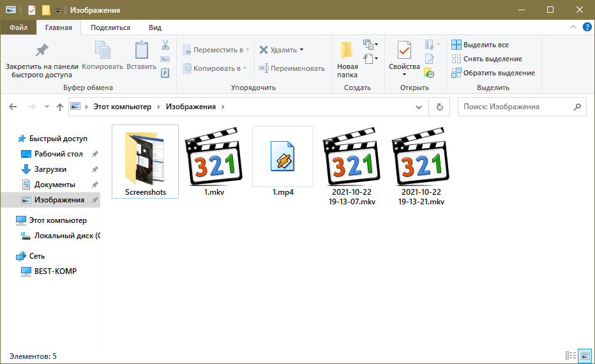Collapse the ribbon with the chevron
This screenshot has width=595, height=364.
[573, 27]
